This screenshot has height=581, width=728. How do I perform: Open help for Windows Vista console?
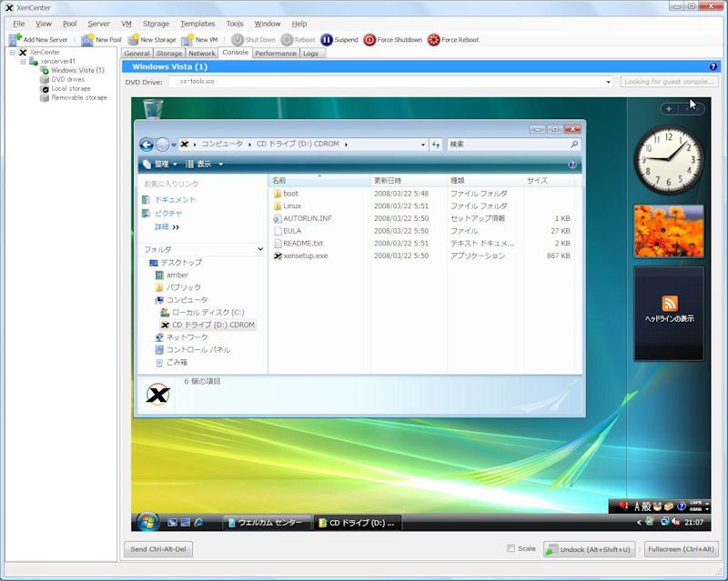(x=713, y=66)
